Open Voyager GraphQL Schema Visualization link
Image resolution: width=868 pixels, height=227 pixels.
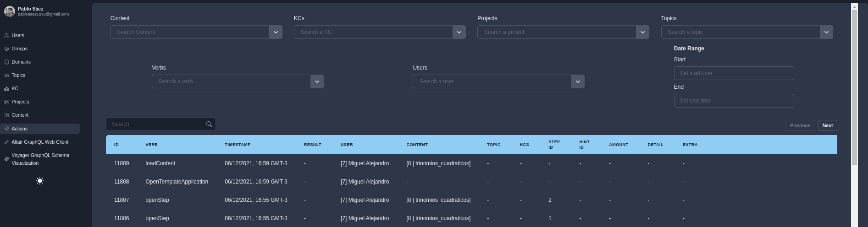[x=40, y=159]
